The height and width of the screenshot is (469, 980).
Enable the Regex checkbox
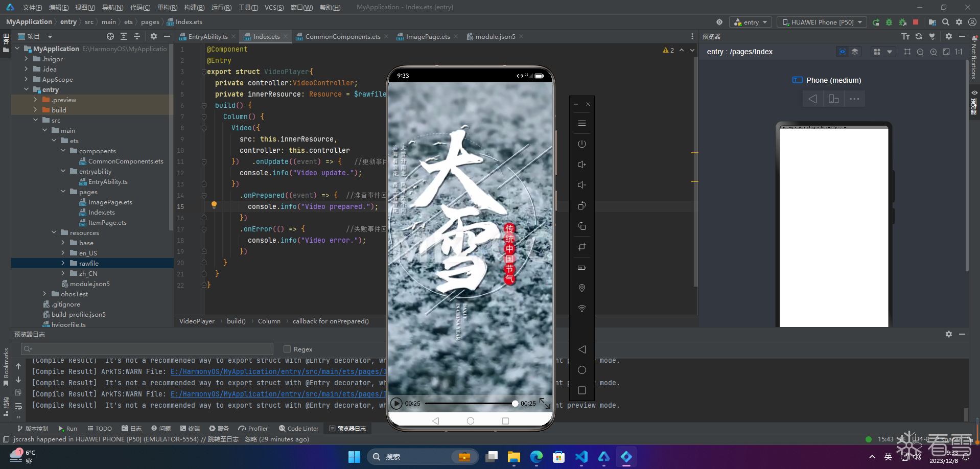click(x=287, y=349)
